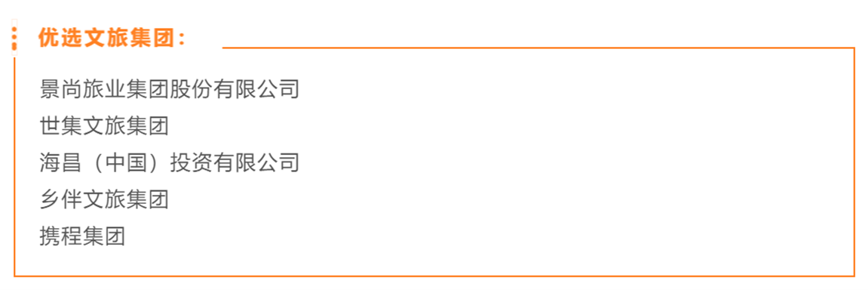Click the word 景尚 in first line
The width and height of the screenshot is (868, 290).
pos(61,89)
